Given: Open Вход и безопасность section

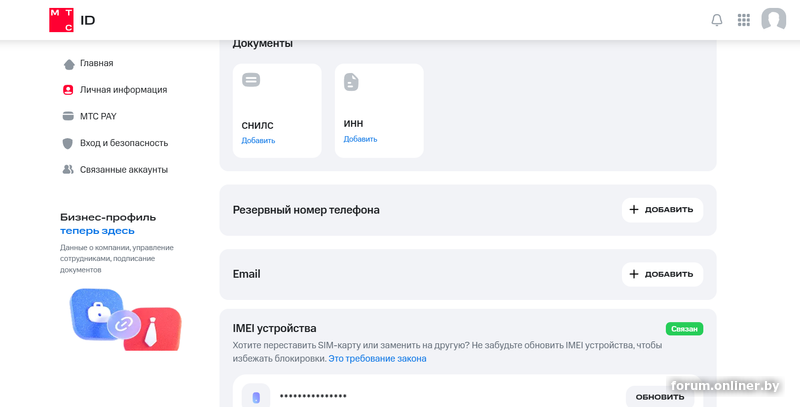Looking at the screenshot, I should click(124, 143).
